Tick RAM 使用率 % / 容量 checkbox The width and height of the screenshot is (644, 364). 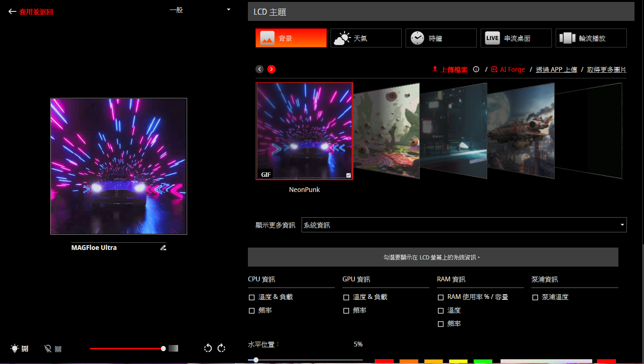(441, 297)
